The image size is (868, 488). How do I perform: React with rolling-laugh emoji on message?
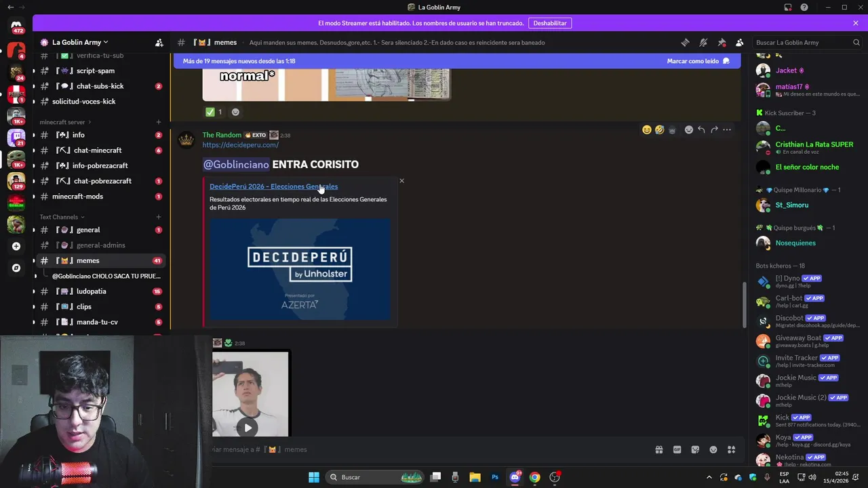[x=659, y=129]
